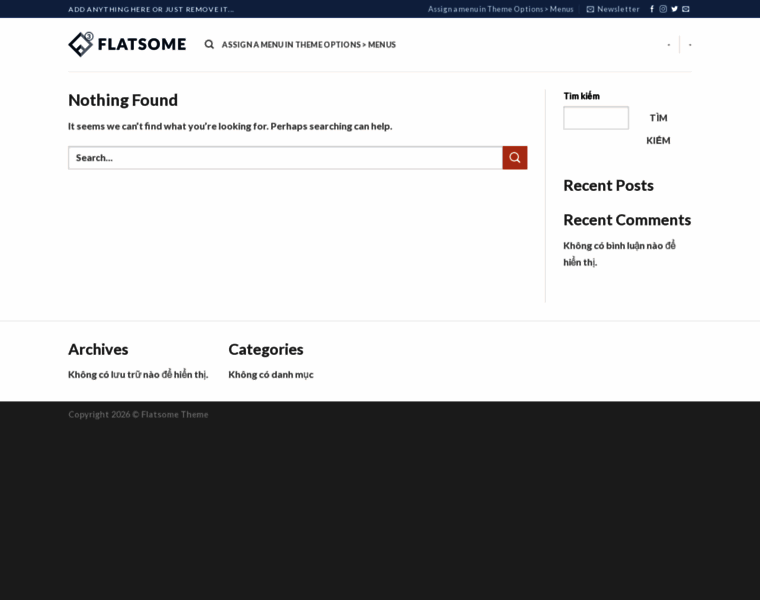
Task: Click the Flatsome logo
Action: coord(127,44)
